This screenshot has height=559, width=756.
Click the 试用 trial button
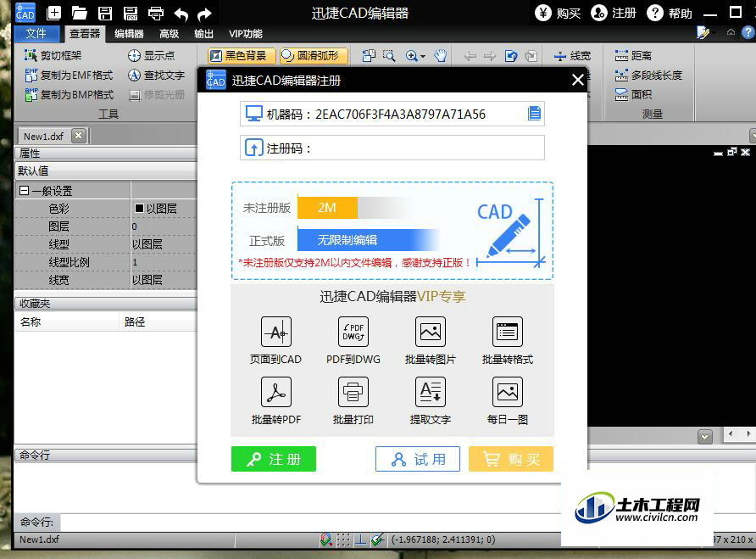click(x=418, y=459)
